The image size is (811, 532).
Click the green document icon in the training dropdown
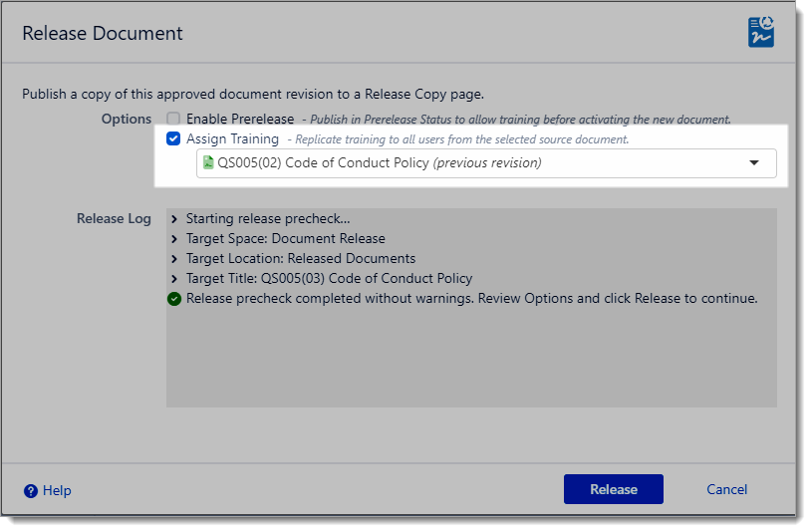pyautogui.click(x=208, y=162)
